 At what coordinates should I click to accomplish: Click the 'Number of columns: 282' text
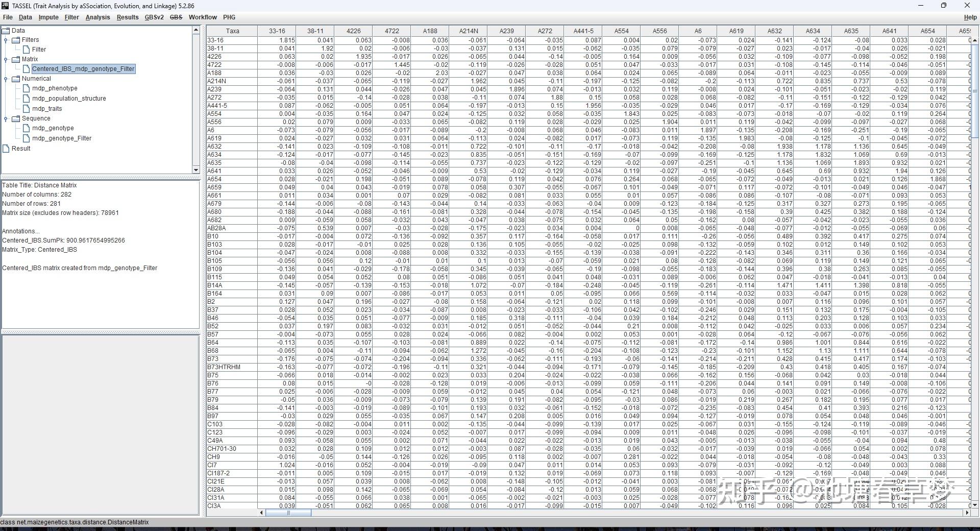click(37, 195)
